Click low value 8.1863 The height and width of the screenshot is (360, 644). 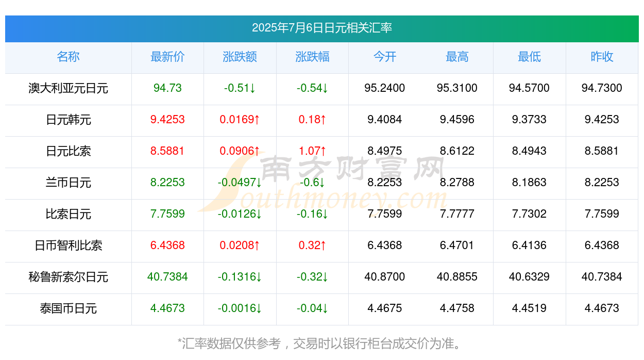tap(529, 183)
